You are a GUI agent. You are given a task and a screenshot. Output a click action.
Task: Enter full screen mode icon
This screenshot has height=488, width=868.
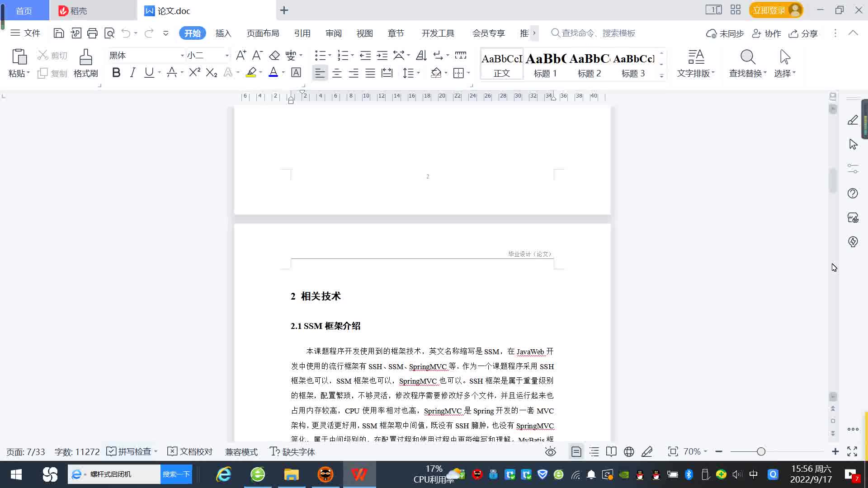click(852, 451)
